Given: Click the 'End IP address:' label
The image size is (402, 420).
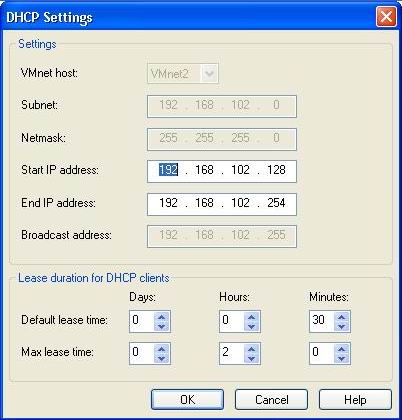Looking at the screenshot, I should pos(58,203).
